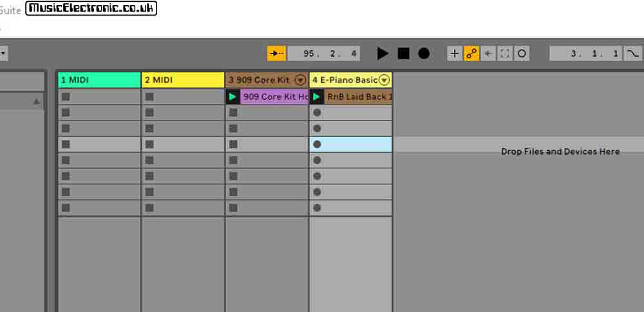The width and height of the screenshot is (644, 312).
Task: Click the Re-enable Automation arrow icon
Action: tap(488, 54)
